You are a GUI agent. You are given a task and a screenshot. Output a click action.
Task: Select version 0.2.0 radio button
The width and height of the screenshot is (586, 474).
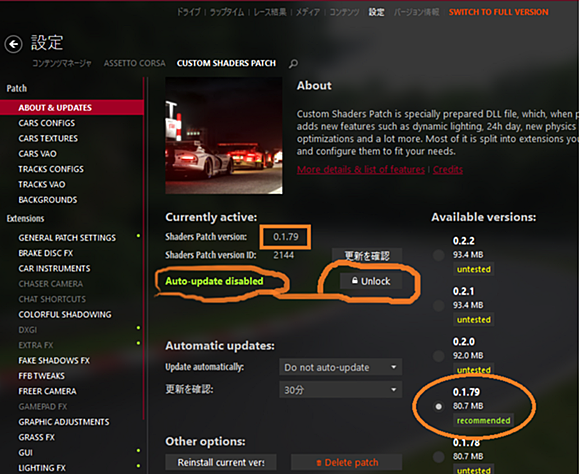click(x=438, y=356)
